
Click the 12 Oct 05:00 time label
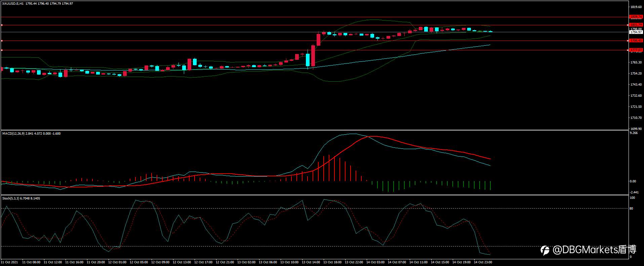click(x=139, y=262)
